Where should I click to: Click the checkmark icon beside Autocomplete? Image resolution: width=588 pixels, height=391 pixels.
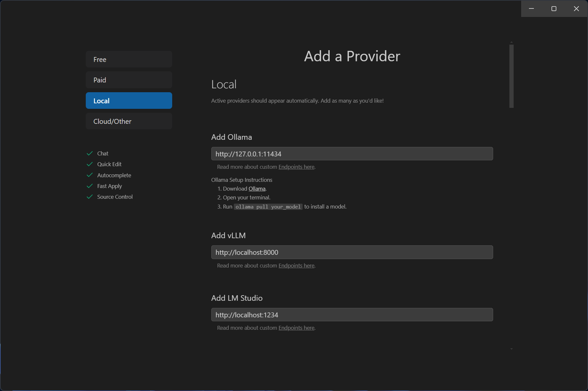[90, 175]
